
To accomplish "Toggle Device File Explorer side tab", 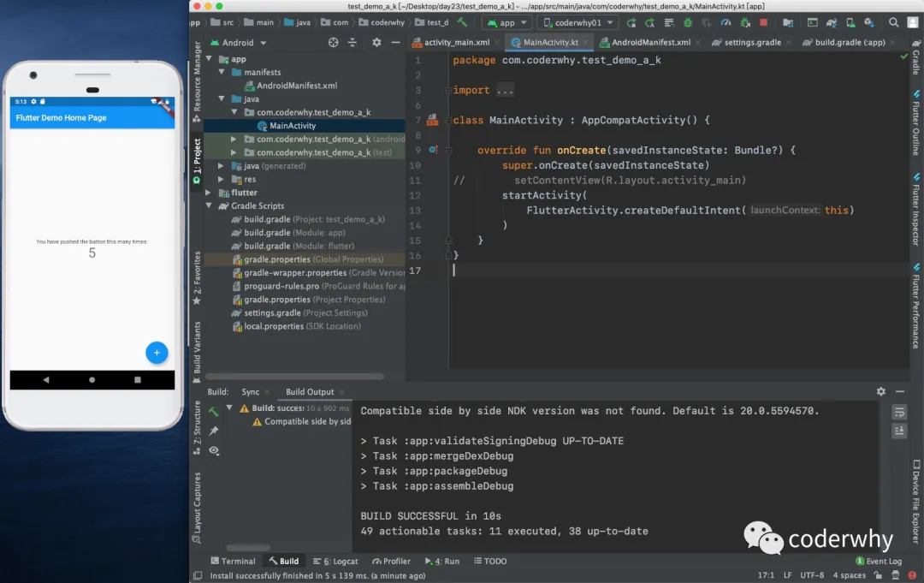I will click(915, 502).
